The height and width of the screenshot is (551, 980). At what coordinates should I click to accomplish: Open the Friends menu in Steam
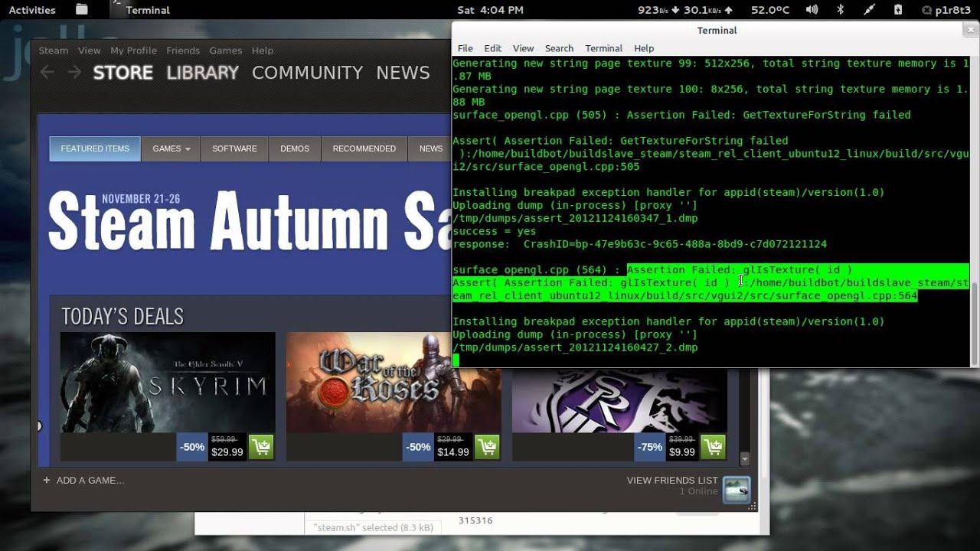pyautogui.click(x=183, y=51)
